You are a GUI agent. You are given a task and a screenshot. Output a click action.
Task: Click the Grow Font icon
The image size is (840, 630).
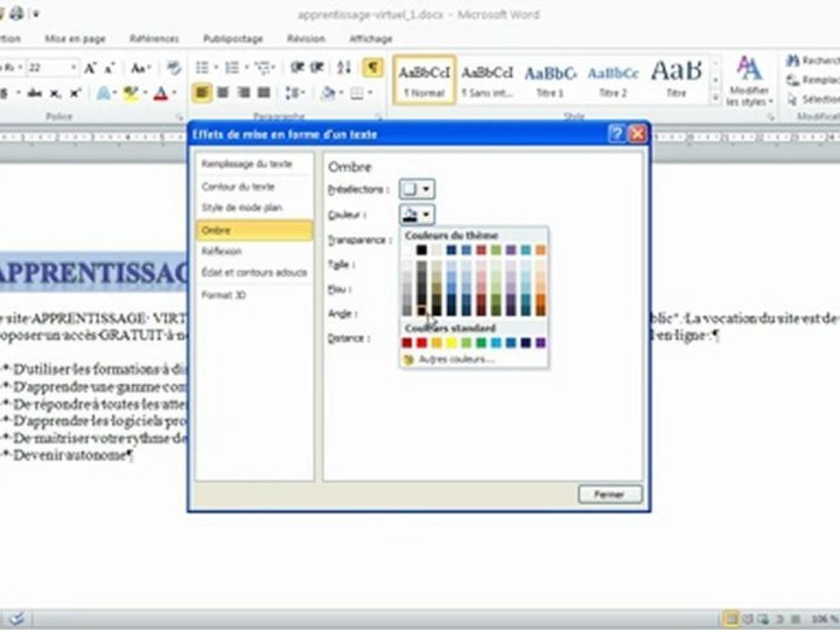(x=90, y=68)
